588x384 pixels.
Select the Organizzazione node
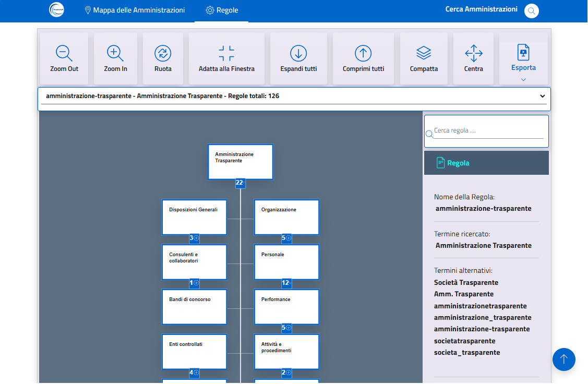[286, 217]
